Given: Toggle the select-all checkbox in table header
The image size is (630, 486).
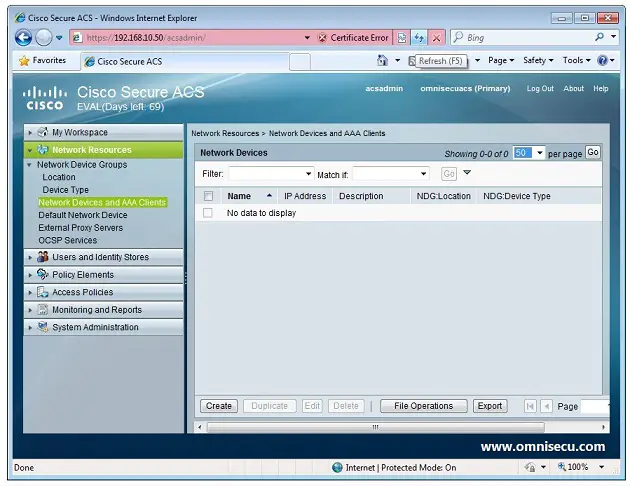Looking at the screenshot, I should click(x=208, y=196).
